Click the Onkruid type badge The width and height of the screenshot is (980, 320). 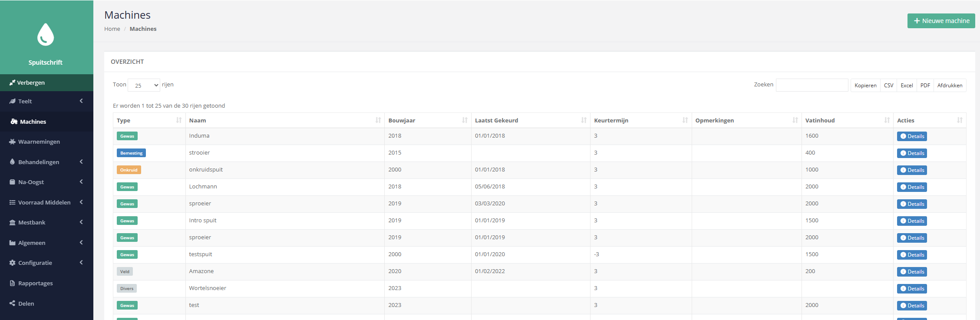[129, 170]
